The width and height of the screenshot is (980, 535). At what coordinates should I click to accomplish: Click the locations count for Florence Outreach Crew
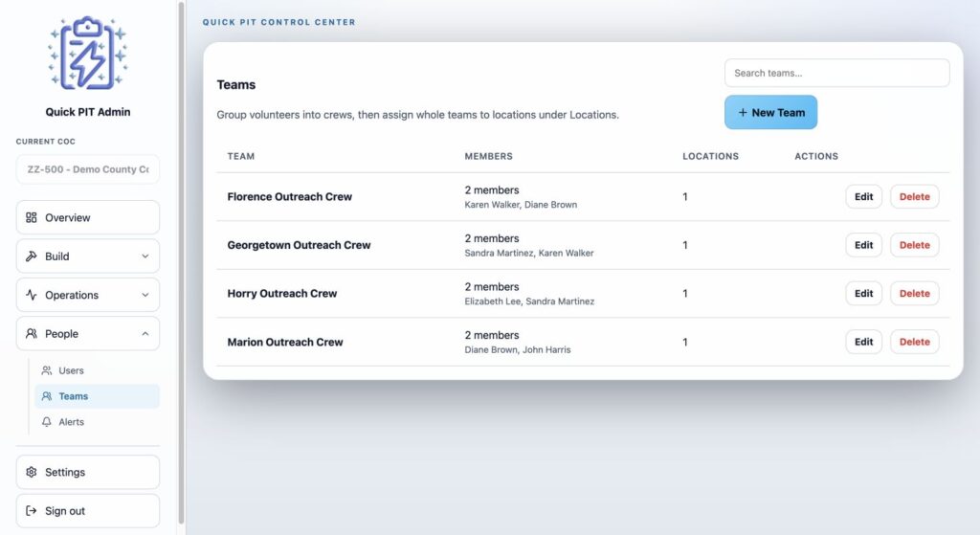coord(685,197)
